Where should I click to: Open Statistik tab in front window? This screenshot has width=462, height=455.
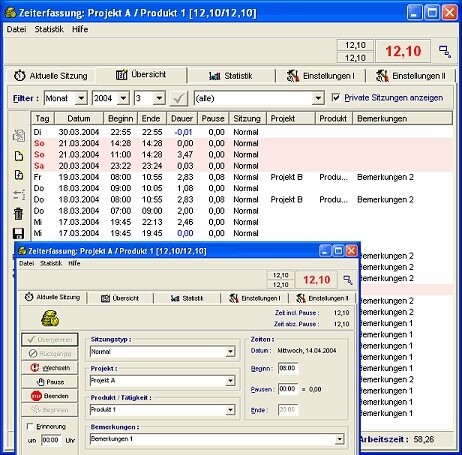(x=187, y=298)
